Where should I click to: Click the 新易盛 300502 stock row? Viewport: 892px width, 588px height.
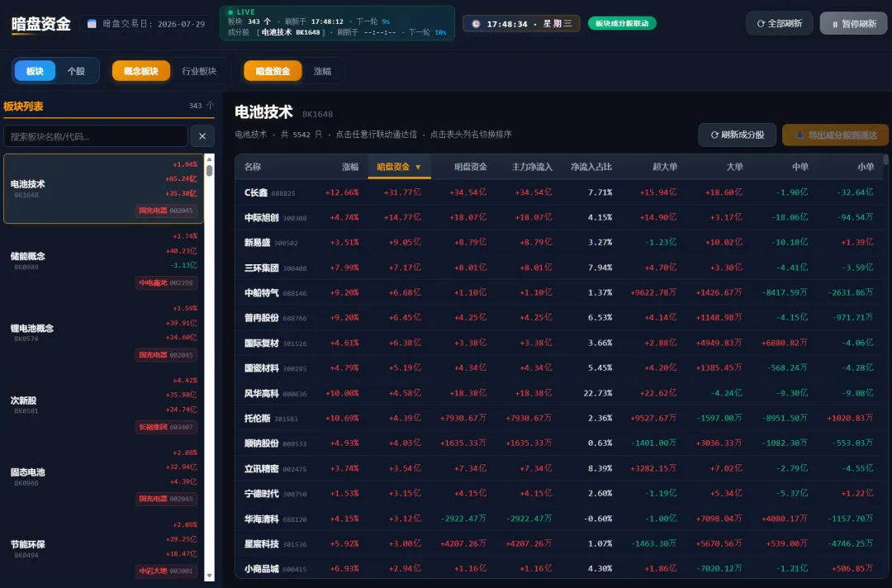point(559,242)
